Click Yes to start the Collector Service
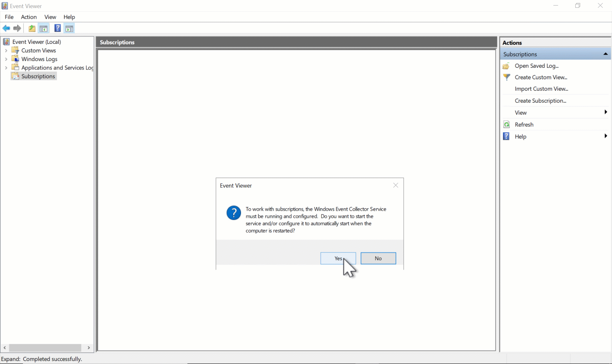This screenshot has height=364, width=612. coord(338,258)
